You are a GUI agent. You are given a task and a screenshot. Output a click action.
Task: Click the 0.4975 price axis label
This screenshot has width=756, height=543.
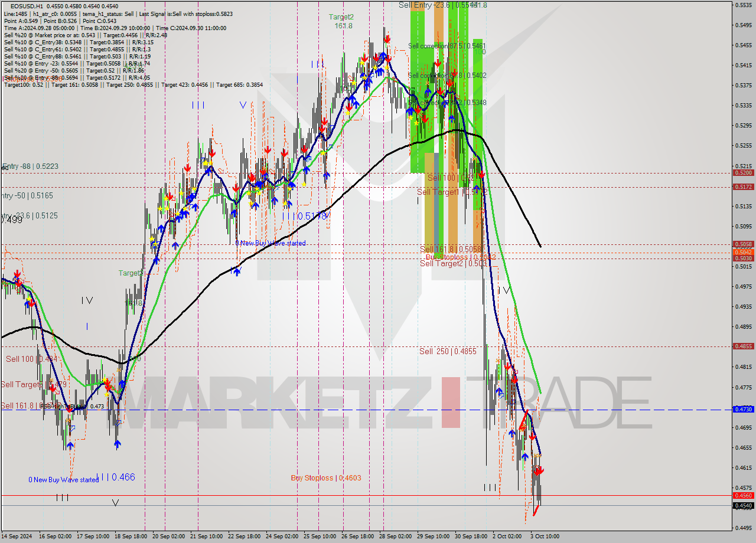[743, 286]
